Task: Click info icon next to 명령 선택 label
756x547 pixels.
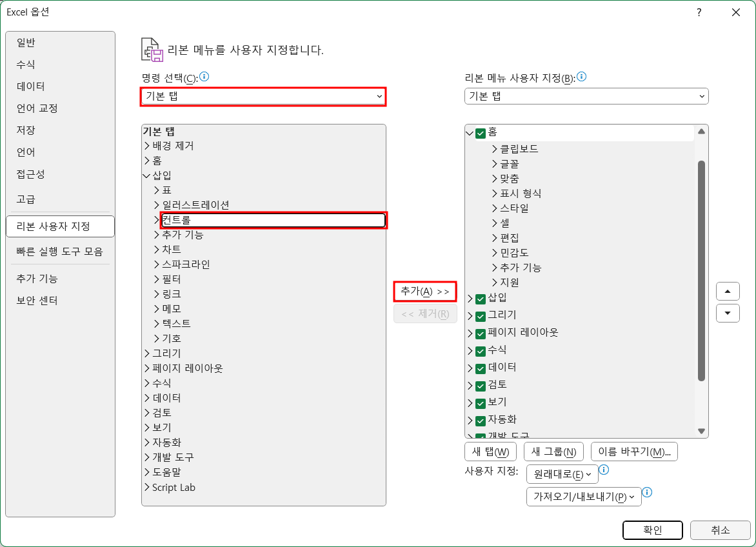Action: pyautogui.click(x=204, y=77)
